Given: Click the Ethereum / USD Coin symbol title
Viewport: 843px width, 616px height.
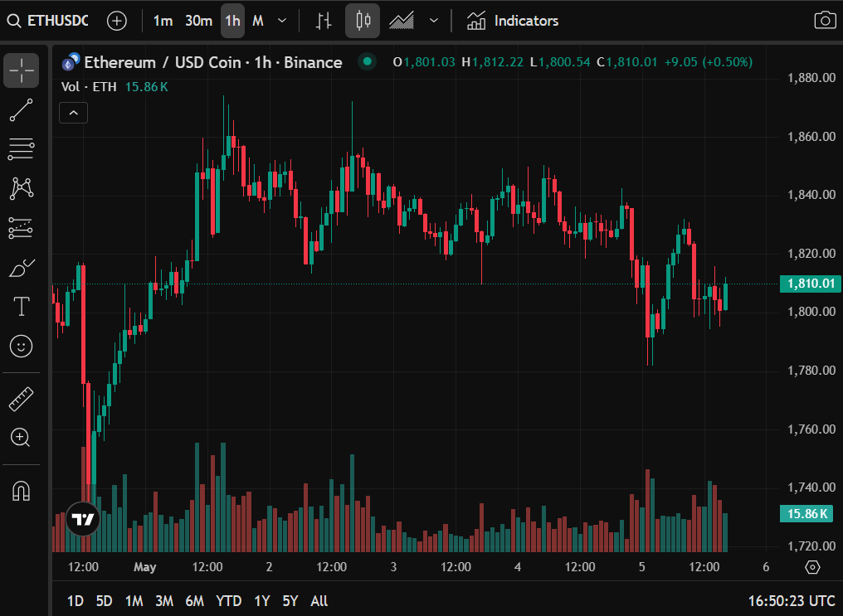Looking at the screenshot, I should (x=213, y=62).
